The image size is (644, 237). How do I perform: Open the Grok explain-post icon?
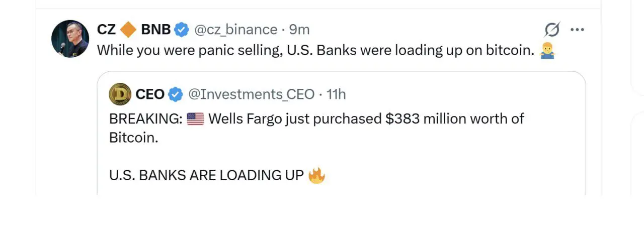[x=552, y=31]
